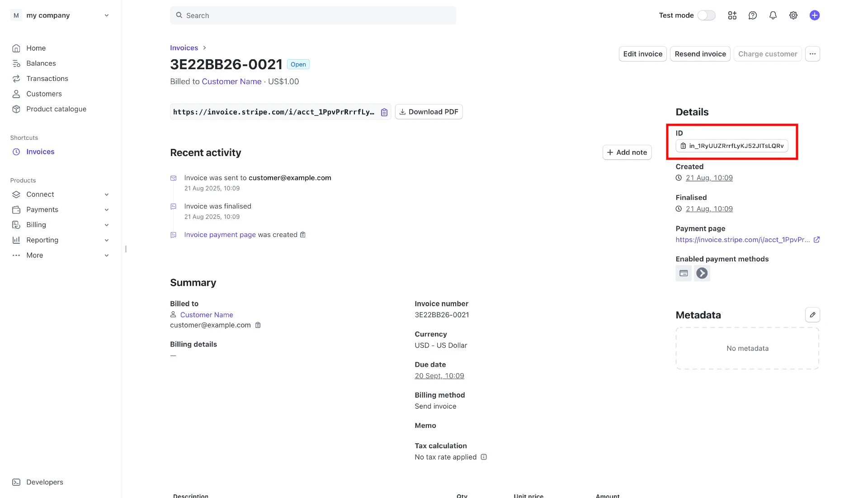Go to Transactions in the sidebar
The image size is (868, 498).
point(47,79)
